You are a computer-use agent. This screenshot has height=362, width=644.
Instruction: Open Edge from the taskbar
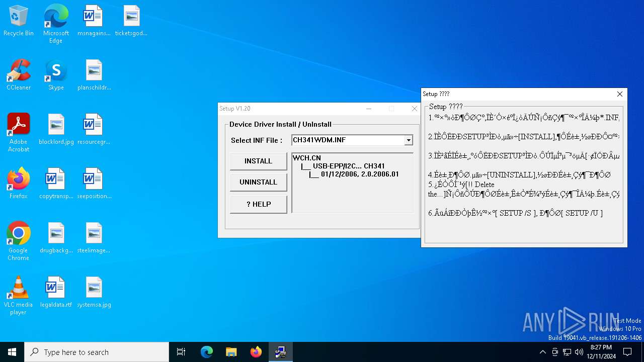pyautogui.click(x=207, y=352)
